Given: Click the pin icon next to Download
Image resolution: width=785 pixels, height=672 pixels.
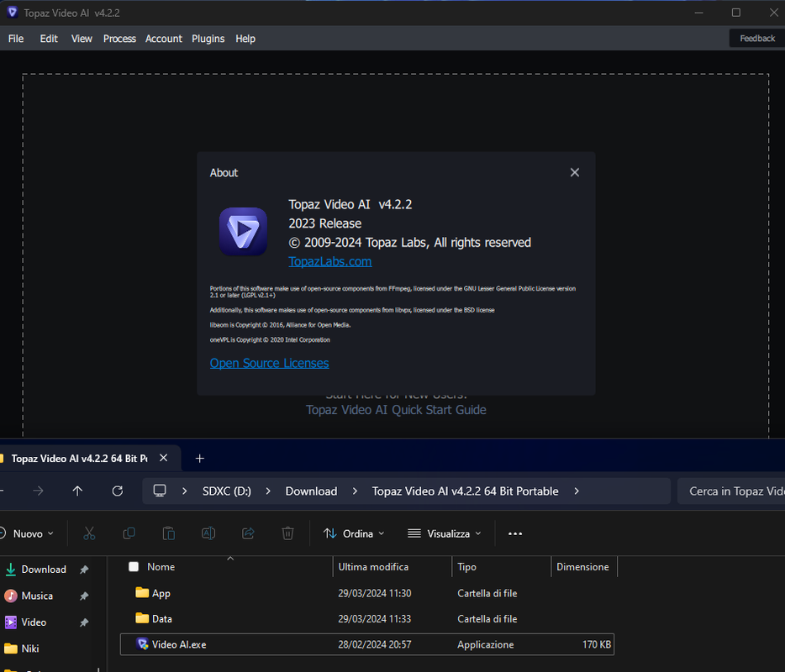Looking at the screenshot, I should pyautogui.click(x=84, y=570).
